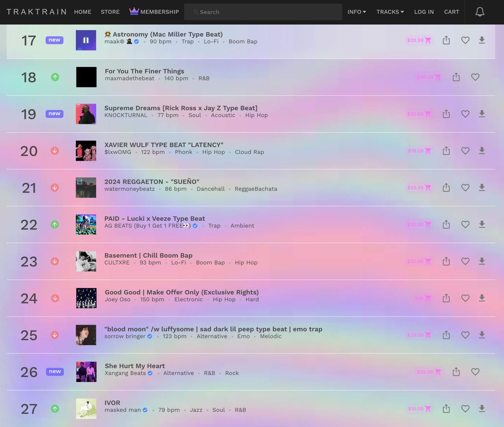Open the CART page
This screenshot has height=427, width=504.
click(452, 12)
